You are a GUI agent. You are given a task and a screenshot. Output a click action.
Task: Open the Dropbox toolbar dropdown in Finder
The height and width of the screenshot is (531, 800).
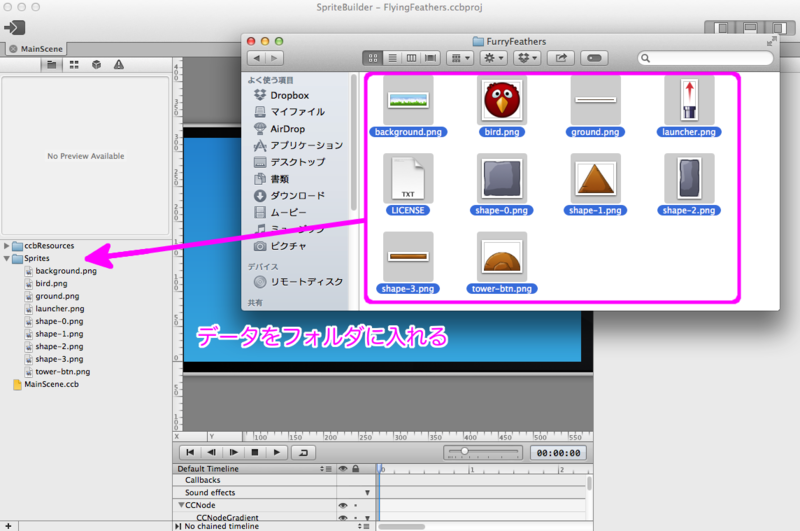click(527, 58)
